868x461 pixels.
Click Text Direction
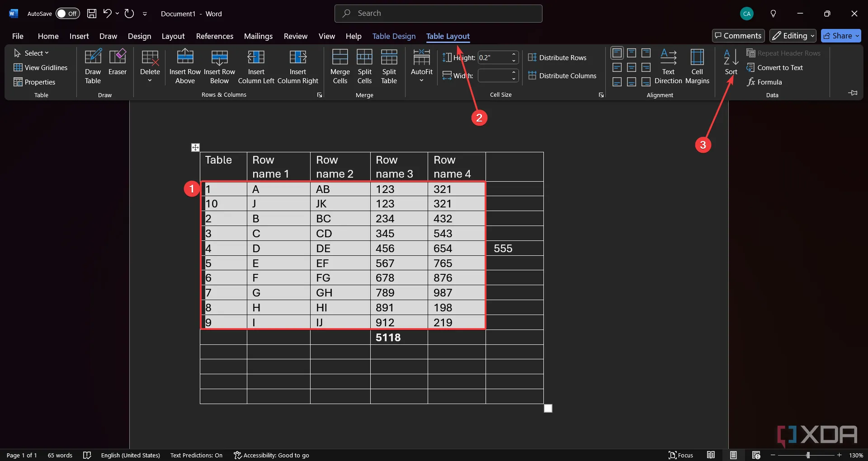tap(668, 66)
